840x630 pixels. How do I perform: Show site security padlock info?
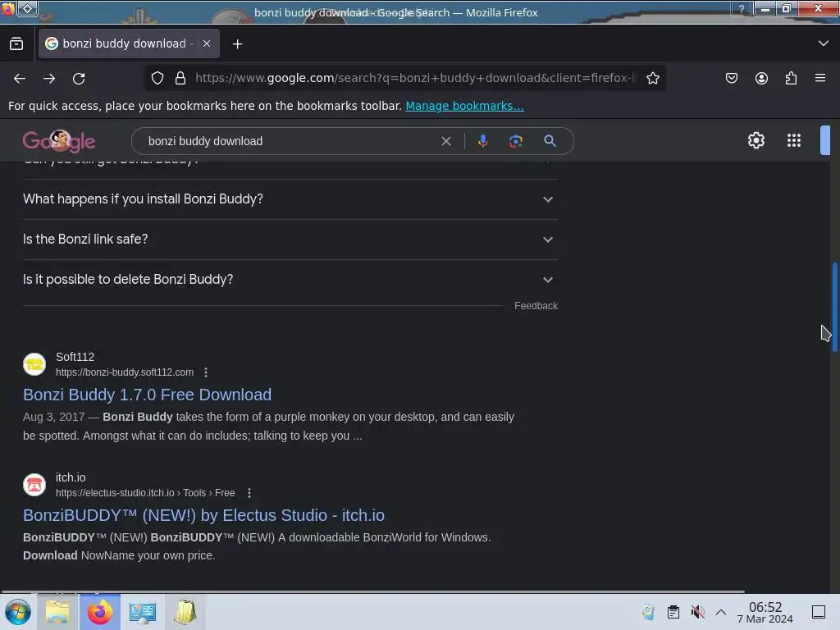coord(180,78)
